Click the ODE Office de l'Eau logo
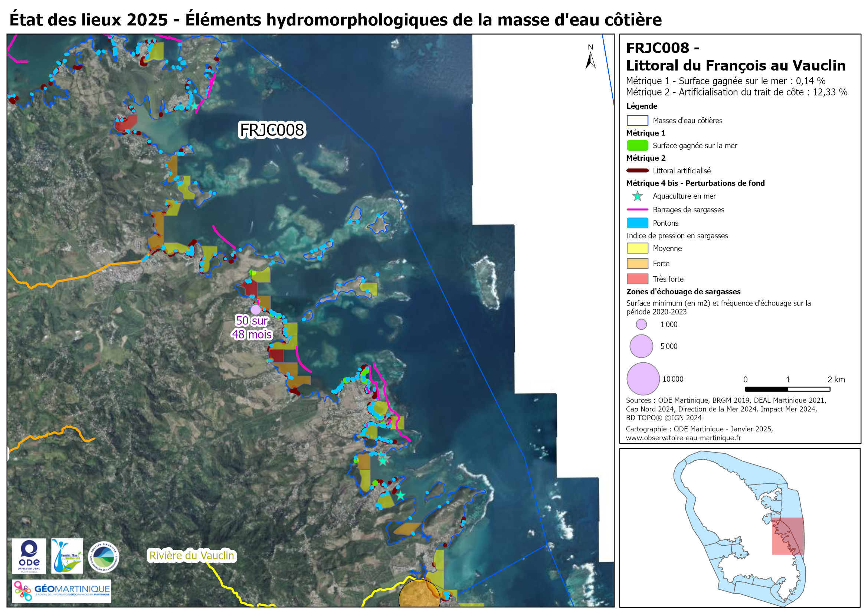 coord(29,556)
